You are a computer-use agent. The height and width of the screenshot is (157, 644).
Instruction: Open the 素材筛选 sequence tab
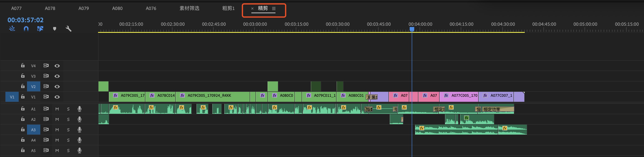click(x=189, y=9)
